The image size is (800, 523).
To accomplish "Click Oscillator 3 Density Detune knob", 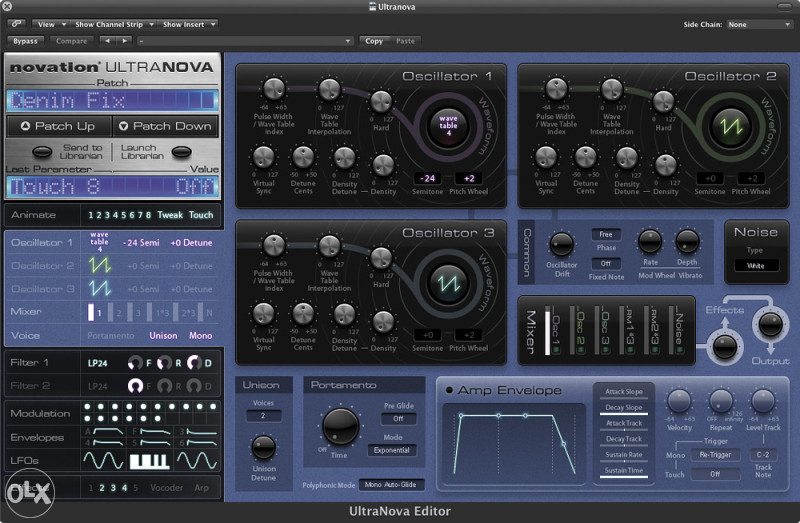I will point(344,314).
